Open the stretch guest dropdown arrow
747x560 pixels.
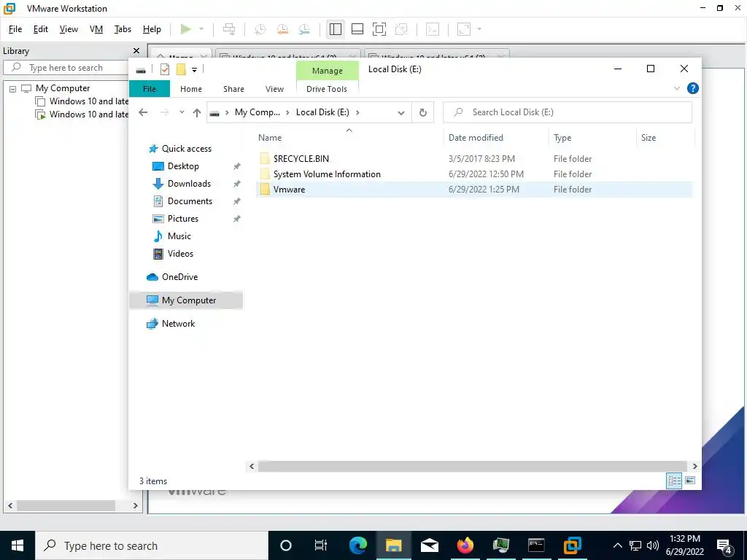(479, 29)
